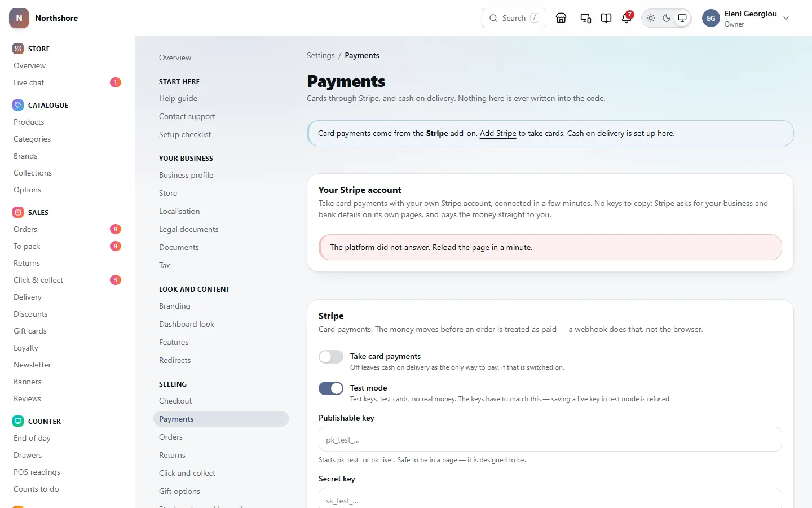Open notifications bell with 7 badge

626,18
